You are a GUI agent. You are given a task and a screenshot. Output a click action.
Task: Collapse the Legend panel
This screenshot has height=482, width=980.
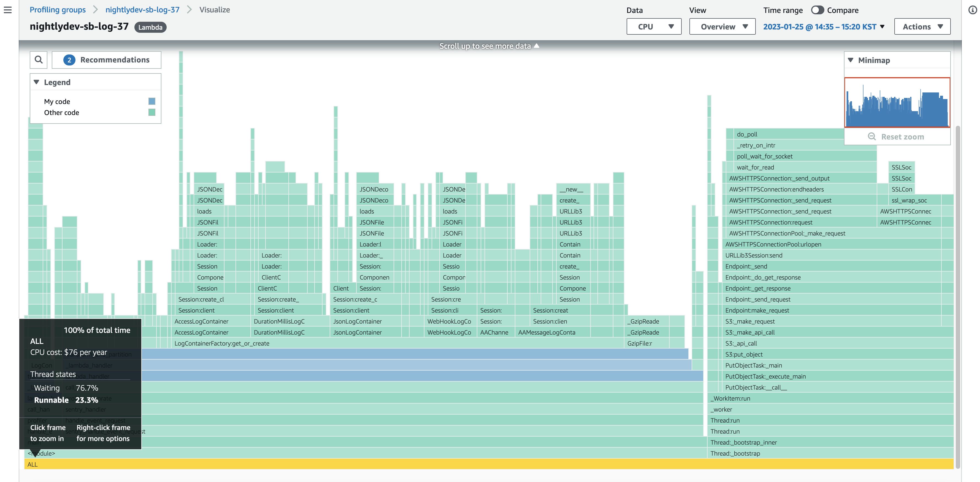(37, 82)
